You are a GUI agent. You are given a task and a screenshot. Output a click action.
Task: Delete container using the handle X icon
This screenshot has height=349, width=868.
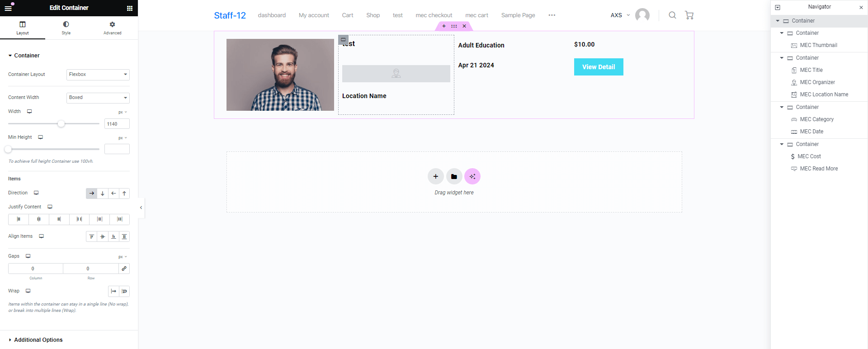464,26
